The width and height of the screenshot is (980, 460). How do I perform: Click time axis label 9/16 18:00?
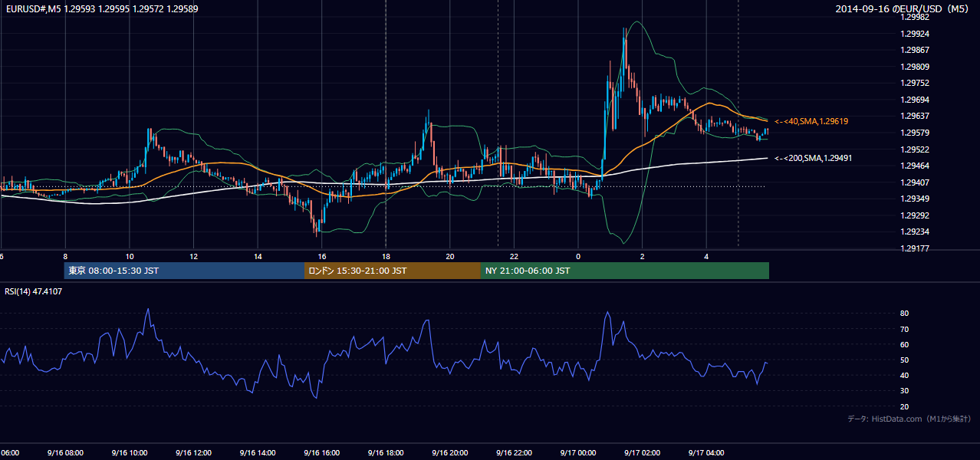[x=386, y=452]
